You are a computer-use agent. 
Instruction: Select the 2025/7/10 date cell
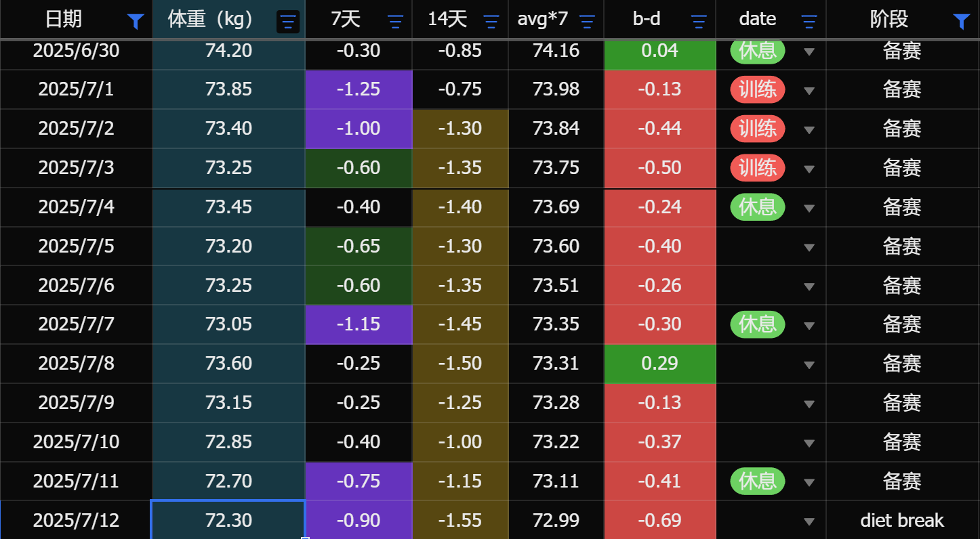[76, 442]
